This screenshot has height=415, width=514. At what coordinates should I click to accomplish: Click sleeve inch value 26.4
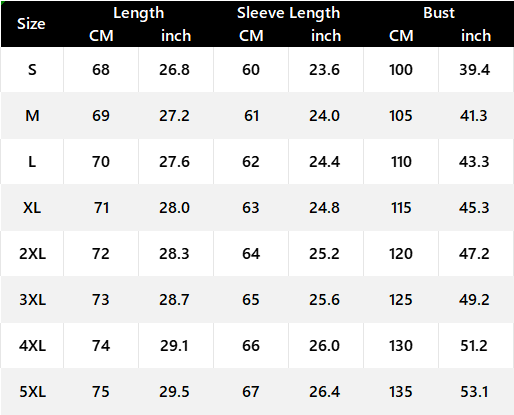(324, 392)
